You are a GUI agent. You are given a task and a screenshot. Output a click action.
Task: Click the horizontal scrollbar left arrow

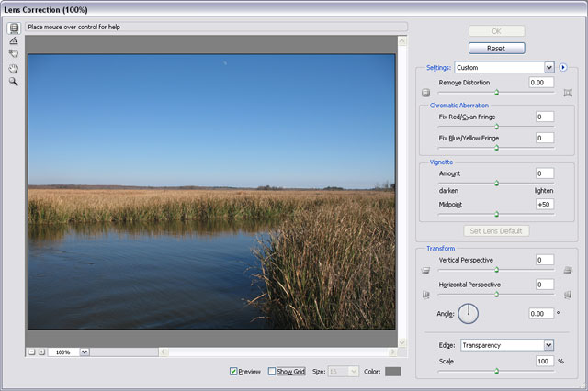pyautogui.click(x=164, y=352)
